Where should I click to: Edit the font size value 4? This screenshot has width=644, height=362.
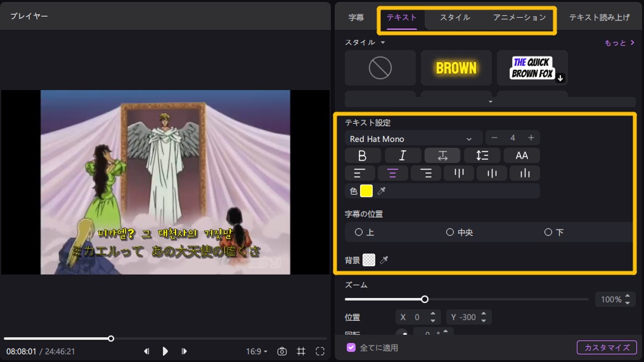[513, 138]
